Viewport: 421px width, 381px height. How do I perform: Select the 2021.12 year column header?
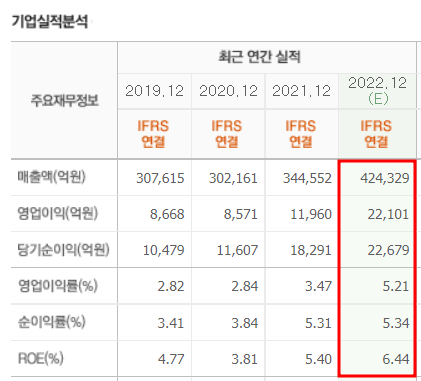[x=302, y=91]
